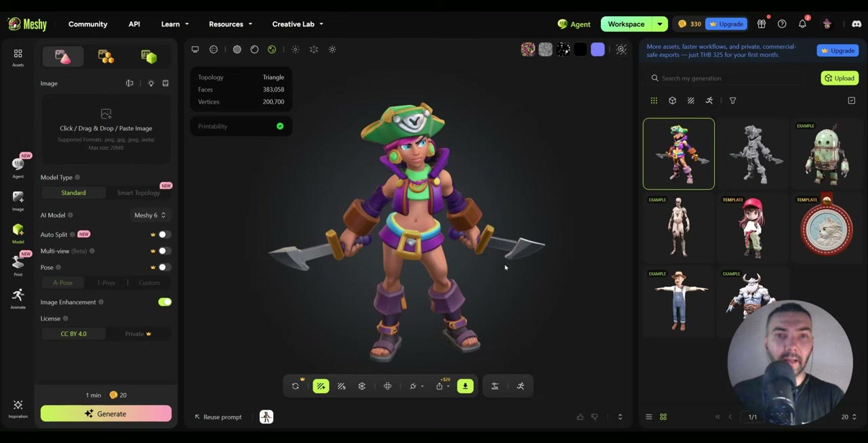The height and width of the screenshot is (443, 868).
Task: Click the retexture icon beside the green one
Action: pos(342,386)
